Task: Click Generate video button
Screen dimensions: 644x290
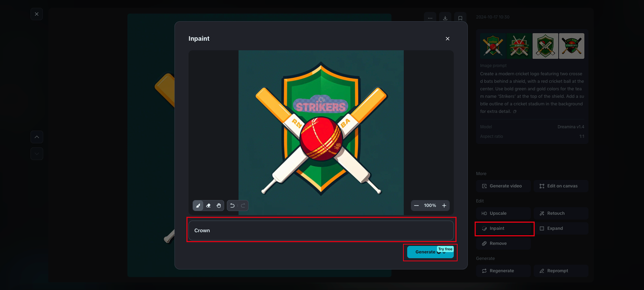Action: point(503,186)
